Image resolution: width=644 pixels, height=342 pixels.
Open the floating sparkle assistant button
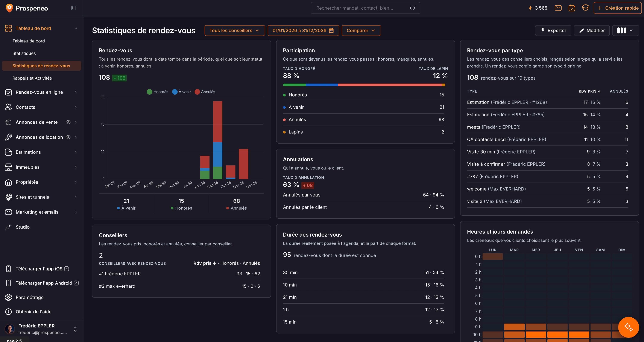click(x=629, y=327)
